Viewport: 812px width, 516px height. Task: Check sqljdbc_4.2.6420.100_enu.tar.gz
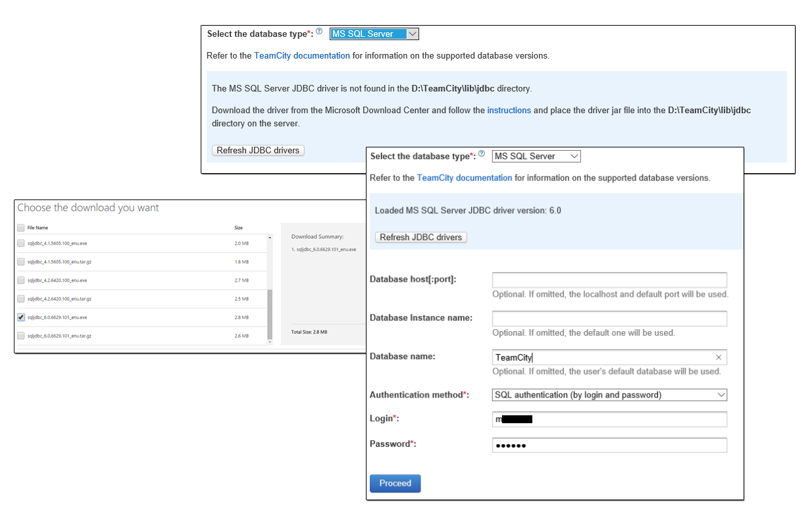click(21, 298)
